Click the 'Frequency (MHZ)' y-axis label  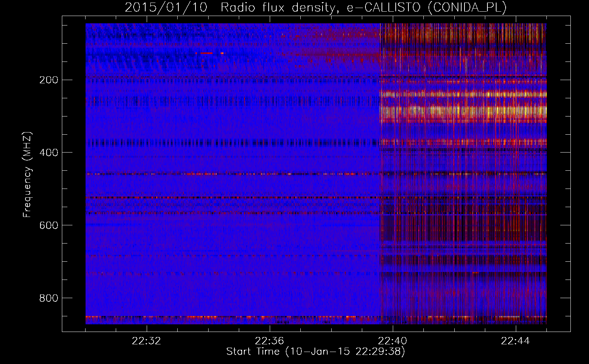tap(27, 174)
